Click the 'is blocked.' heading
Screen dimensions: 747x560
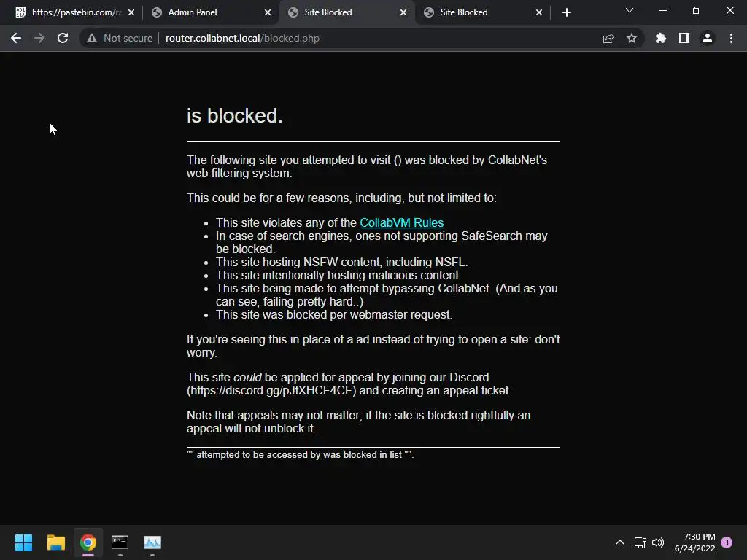point(234,116)
